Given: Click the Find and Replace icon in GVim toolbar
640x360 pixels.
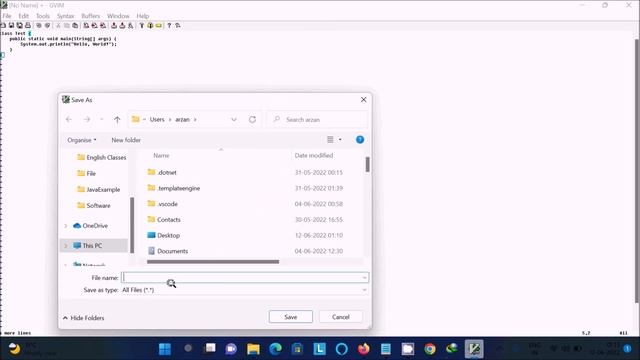Looking at the screenshot, I should [x=86, y=25].
